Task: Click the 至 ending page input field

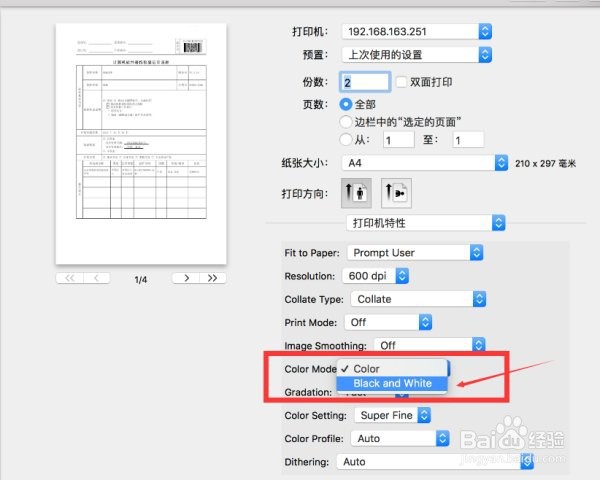Action: pos(468,140)
